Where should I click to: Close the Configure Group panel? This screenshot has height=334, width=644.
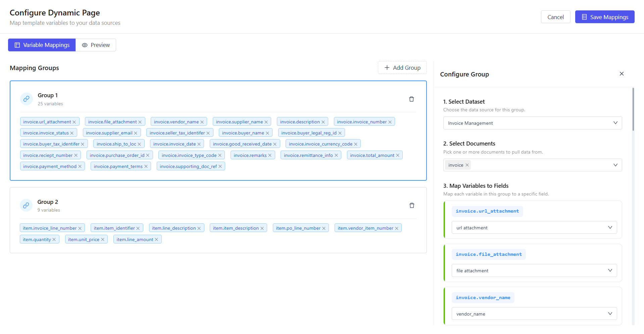coord(622,74)
